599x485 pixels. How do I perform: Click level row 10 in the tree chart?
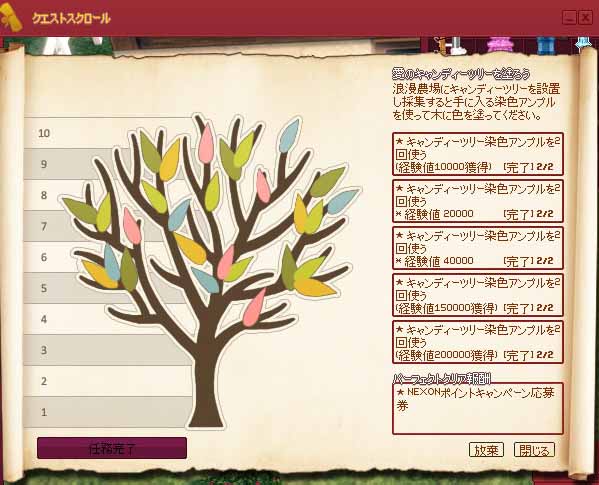click(x=108, y=133)
